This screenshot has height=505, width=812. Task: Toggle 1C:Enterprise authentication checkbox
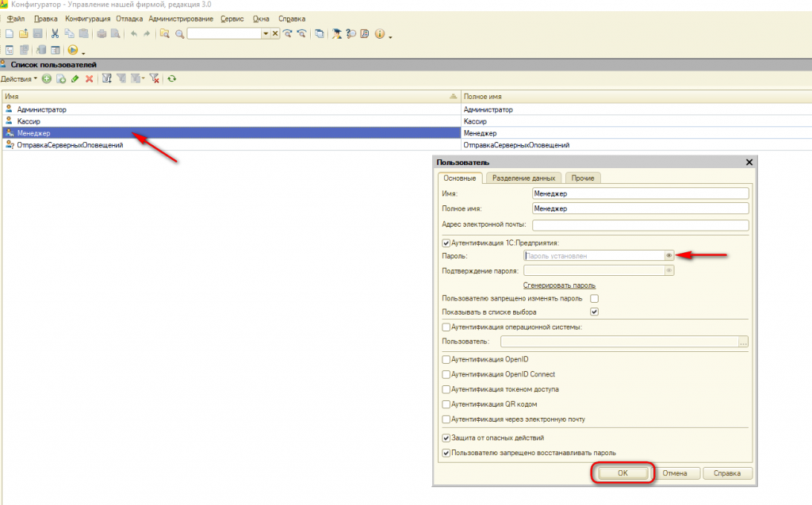446,243
